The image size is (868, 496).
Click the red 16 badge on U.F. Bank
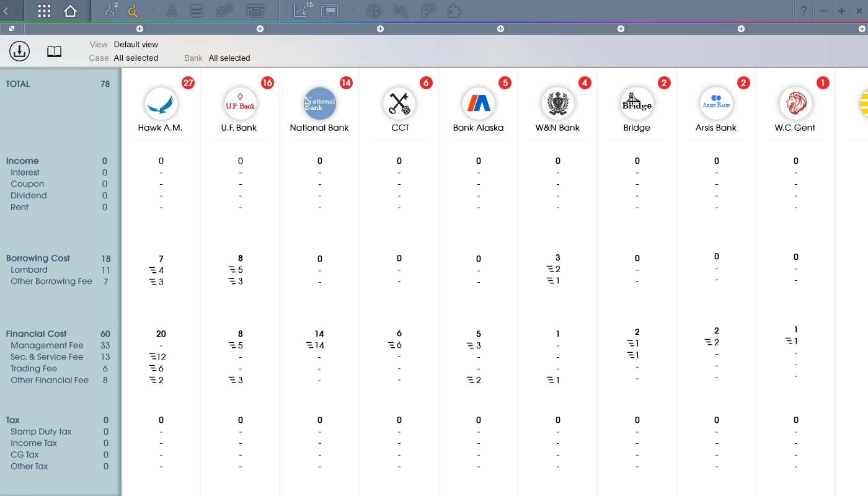[267, 82]
